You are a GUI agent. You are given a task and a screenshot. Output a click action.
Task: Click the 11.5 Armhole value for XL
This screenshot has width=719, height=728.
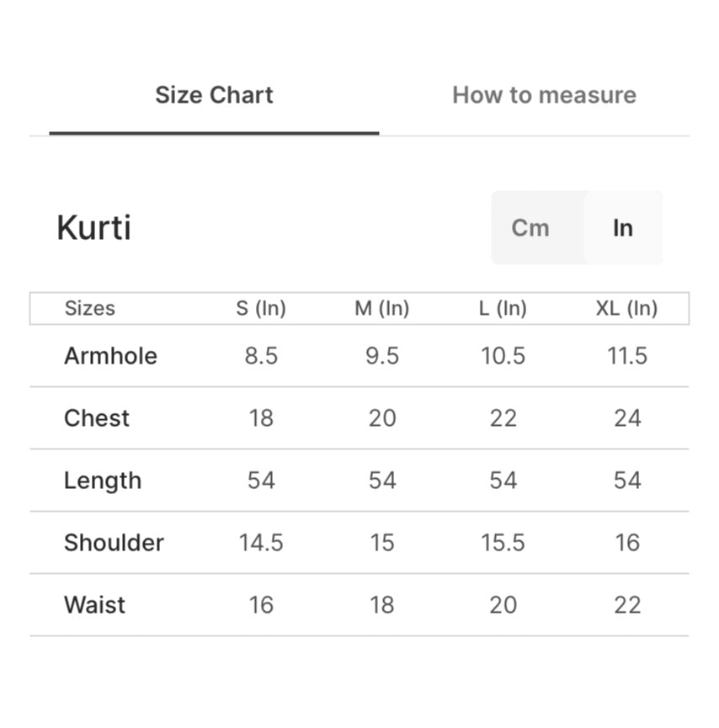point(627,356)
